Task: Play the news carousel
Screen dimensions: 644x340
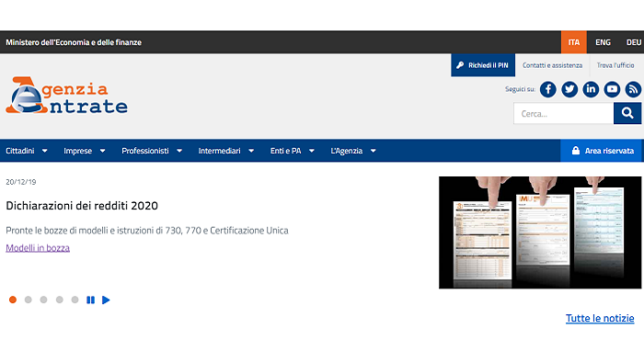Action: [x=106, y=300]
